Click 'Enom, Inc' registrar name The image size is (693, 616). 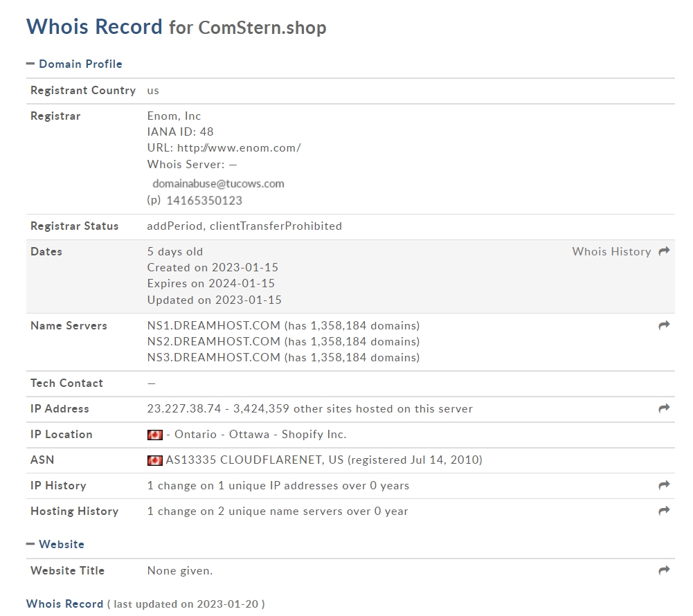point(174,116)
